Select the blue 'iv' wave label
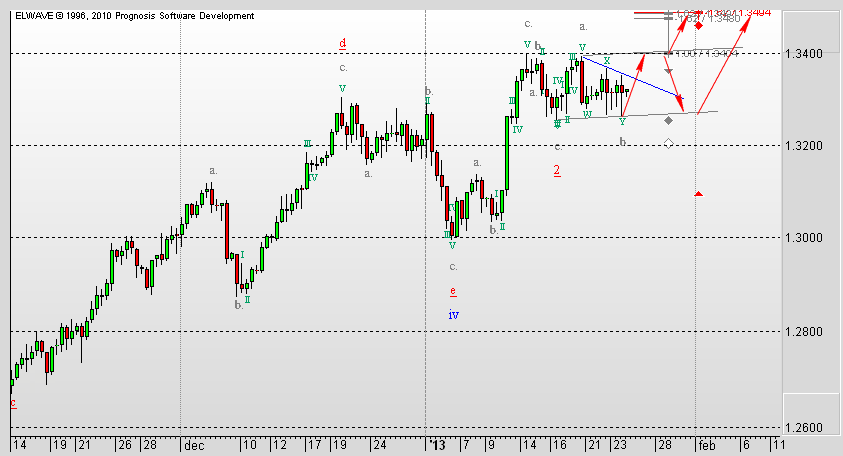The width and height of the screenshot is (843, 456). pyautogui.click(x=453, y=315)
